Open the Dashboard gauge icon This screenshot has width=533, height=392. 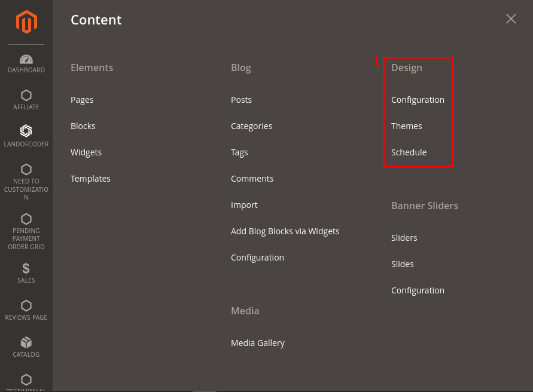coord(26,60)
